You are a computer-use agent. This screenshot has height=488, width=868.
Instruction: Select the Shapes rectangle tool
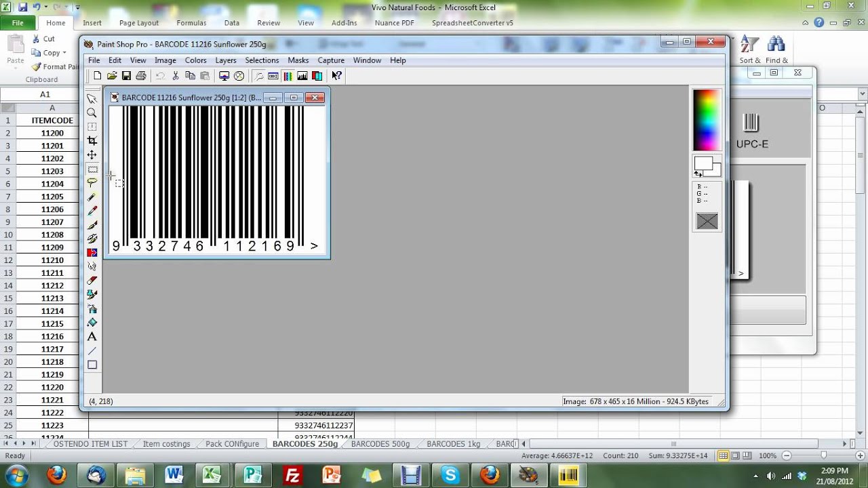pos(92,365)
